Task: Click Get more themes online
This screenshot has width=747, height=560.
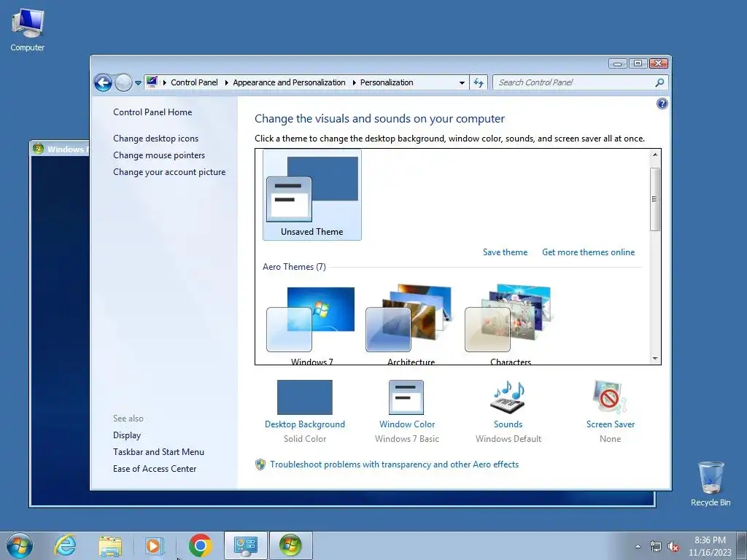Action: [x=589, y=252]
